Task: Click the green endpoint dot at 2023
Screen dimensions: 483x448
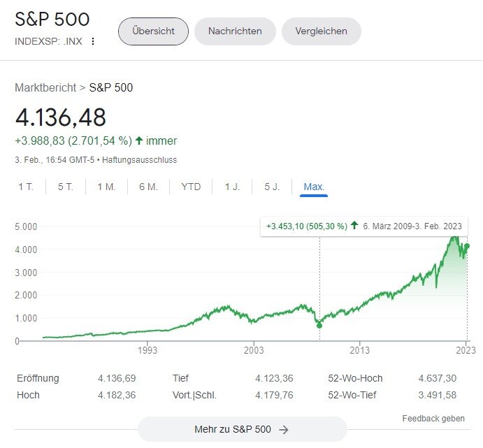Action: (467, 246)
